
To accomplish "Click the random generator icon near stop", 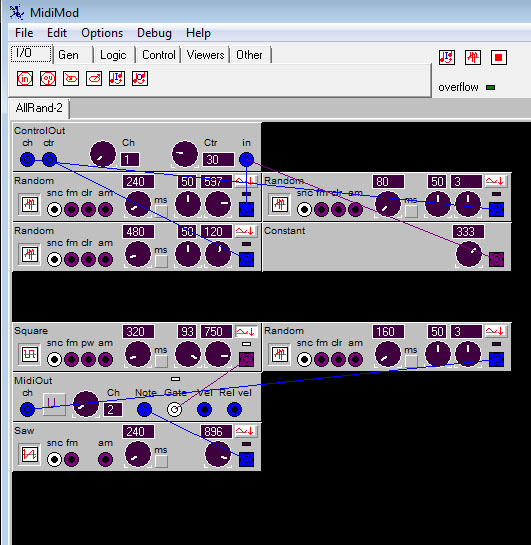I will pos(473,58).
